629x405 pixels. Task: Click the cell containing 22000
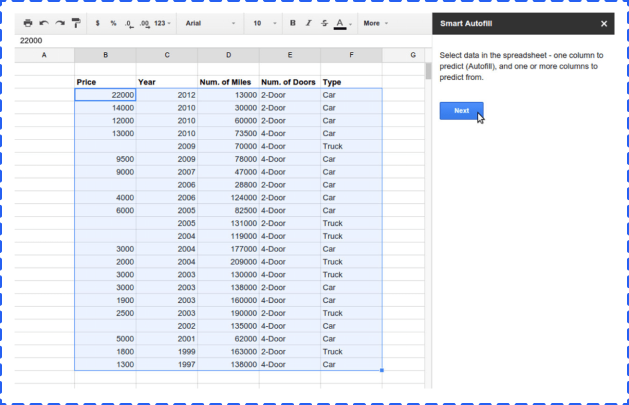coord(105,95)
